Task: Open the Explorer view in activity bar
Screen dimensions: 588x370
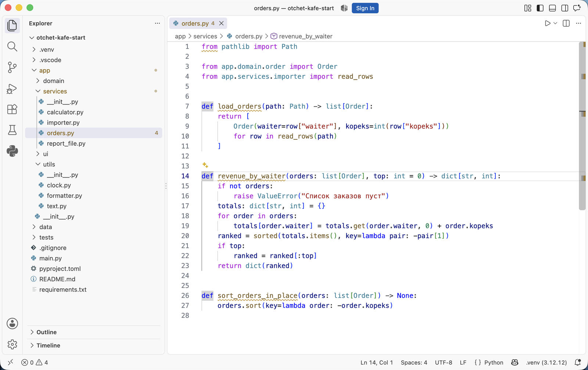Action: pos(12,25)
